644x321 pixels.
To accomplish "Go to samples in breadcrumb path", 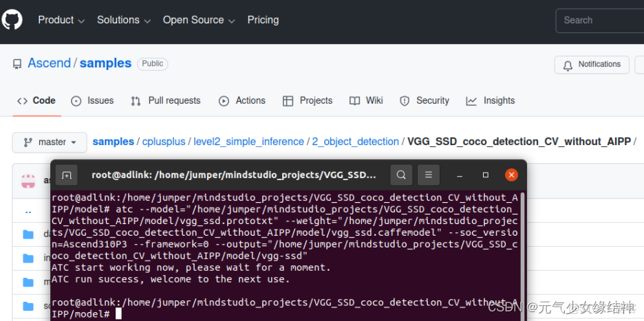I will (x=114, y=142).
